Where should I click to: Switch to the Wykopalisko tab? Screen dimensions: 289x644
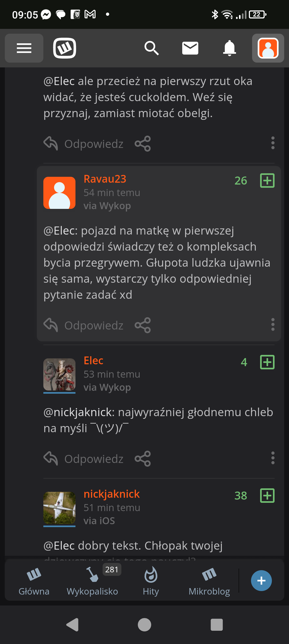92,581
